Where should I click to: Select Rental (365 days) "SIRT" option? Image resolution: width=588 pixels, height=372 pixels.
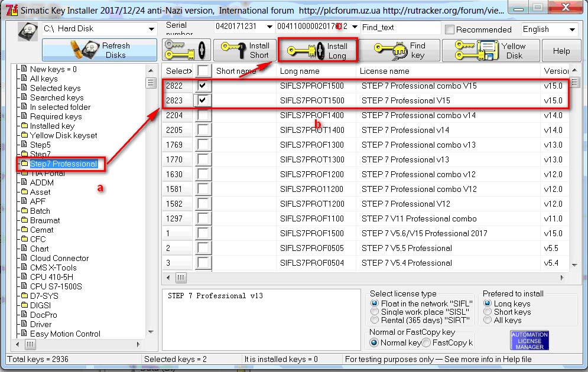click(x=375, y=320)
